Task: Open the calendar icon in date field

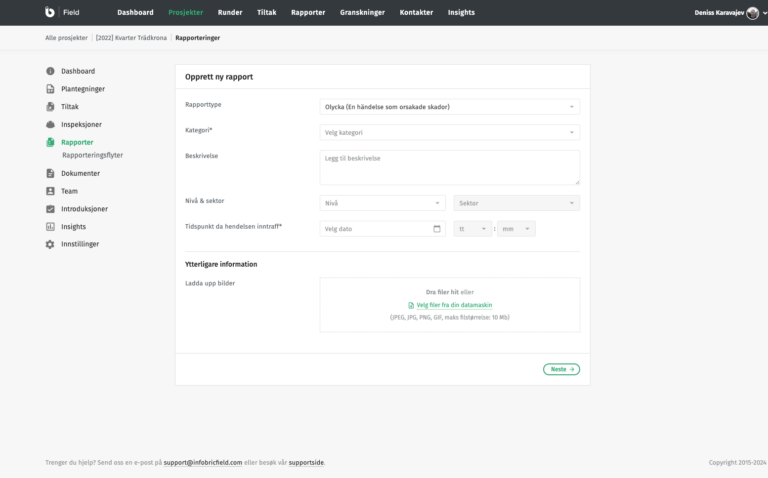Action: click(437, 229)
